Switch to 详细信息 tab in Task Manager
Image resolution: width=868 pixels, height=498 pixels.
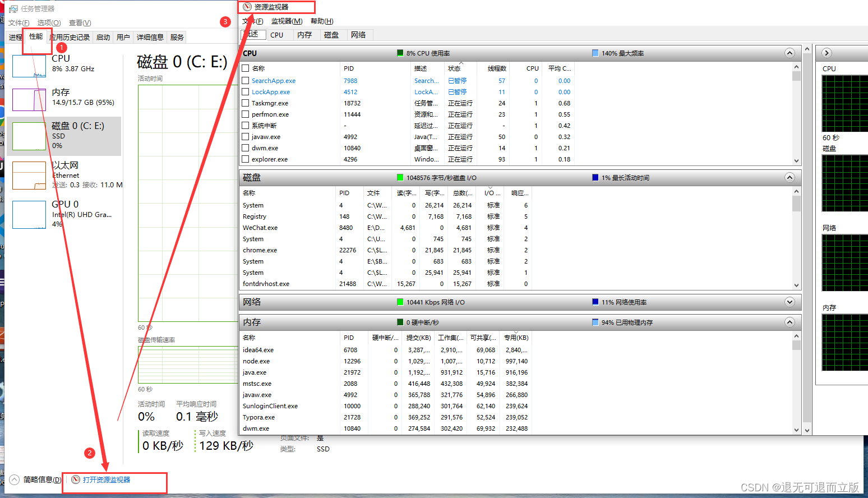(150, 38)
